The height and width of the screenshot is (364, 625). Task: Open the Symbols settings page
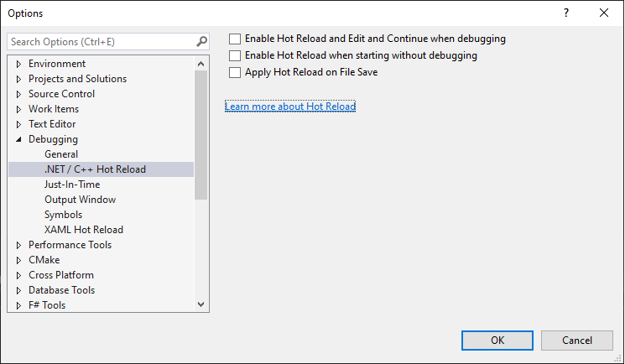pos(64,215)
